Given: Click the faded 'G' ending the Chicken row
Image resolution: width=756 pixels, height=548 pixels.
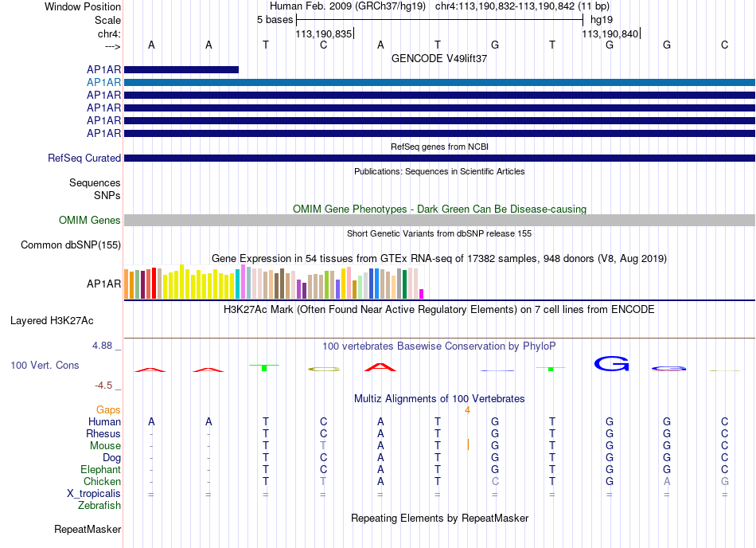Looking at the screenshot, I should [x=725, y=481].
